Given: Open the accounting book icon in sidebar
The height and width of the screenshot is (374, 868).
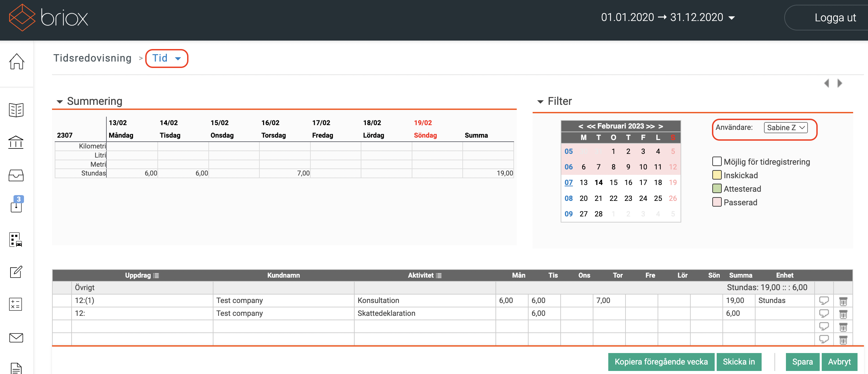Looking at the screenshot, I should (16, 110).
